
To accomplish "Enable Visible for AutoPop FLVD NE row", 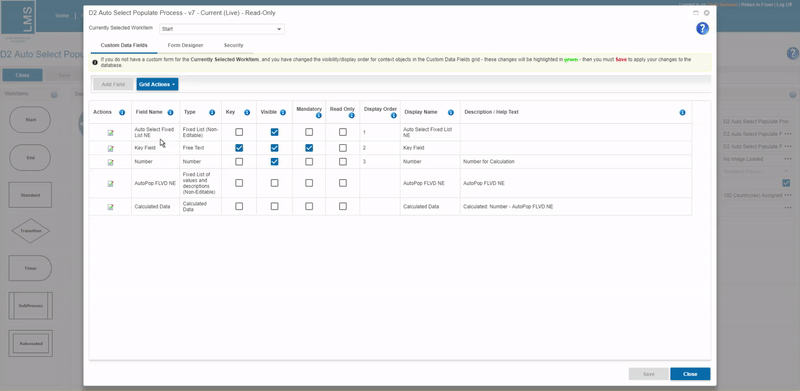I will pos(274,183).
